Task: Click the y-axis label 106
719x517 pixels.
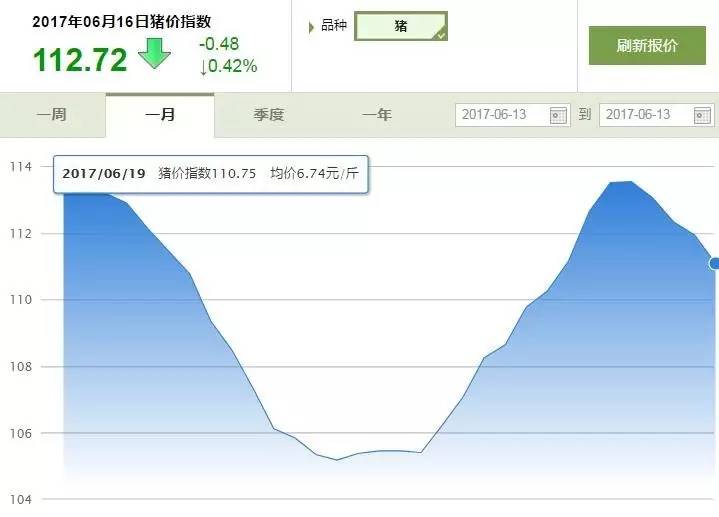Action: pyautogui.click(x=21, y=433)
